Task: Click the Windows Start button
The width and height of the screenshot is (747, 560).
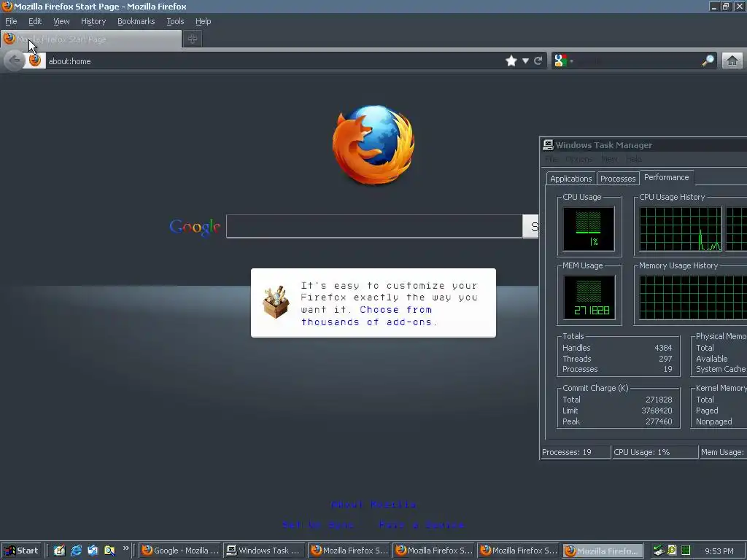Action: [x=22, y=551]
